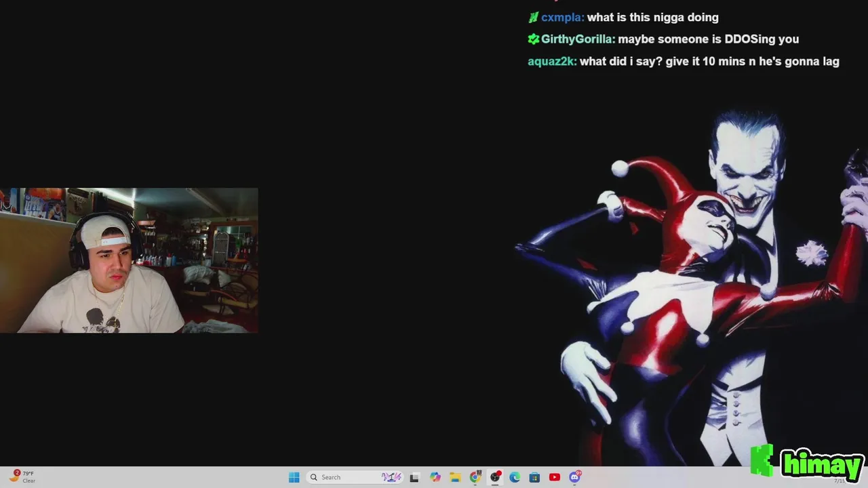Click GirthyGorilla's green verified badge
The image size is (868, 488).
point(533,39)
